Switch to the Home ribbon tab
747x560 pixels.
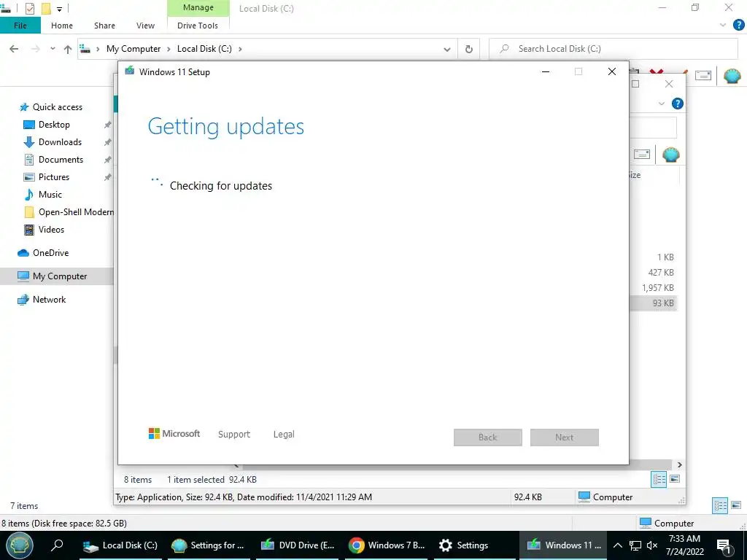pos(62,26)
